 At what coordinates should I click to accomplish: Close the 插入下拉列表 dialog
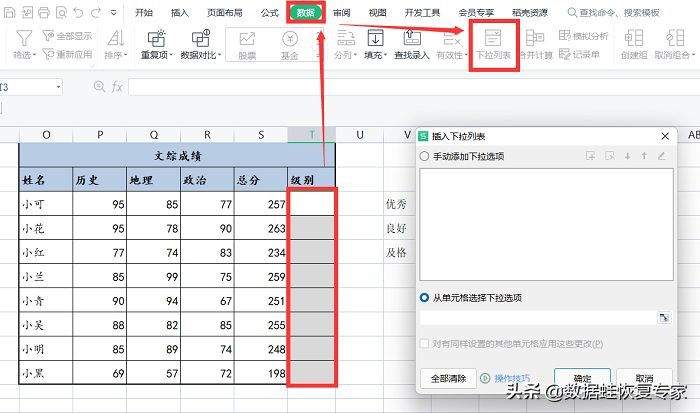(665, 136)
